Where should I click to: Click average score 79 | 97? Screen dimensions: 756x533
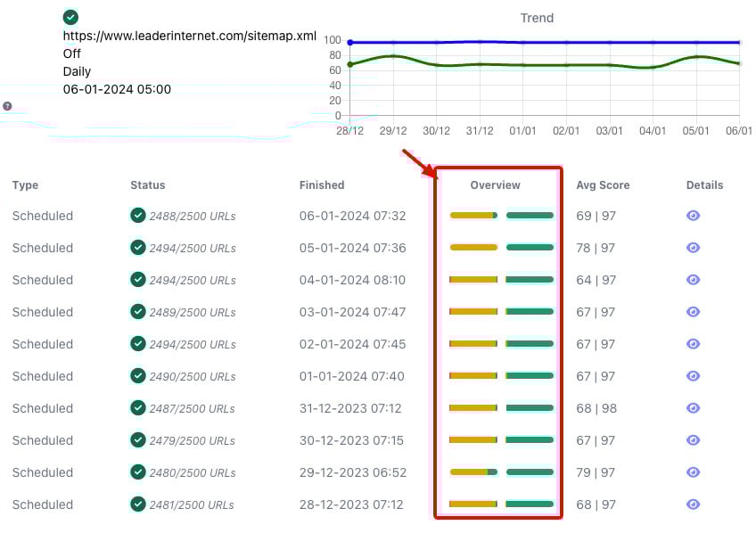tap(596, 472)
